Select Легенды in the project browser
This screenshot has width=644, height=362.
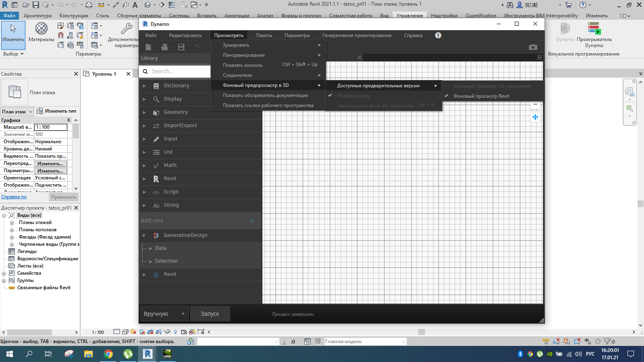[x=27, y=251]
